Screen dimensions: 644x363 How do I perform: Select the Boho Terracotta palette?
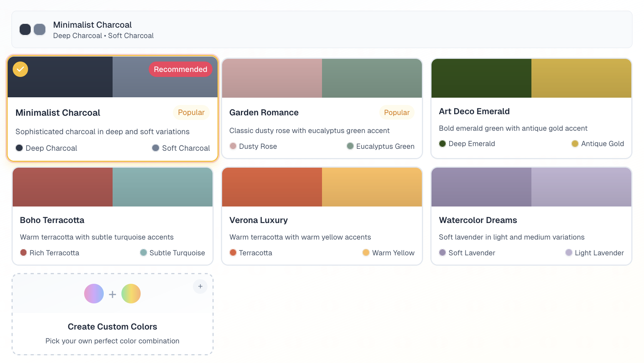(112, 216)
